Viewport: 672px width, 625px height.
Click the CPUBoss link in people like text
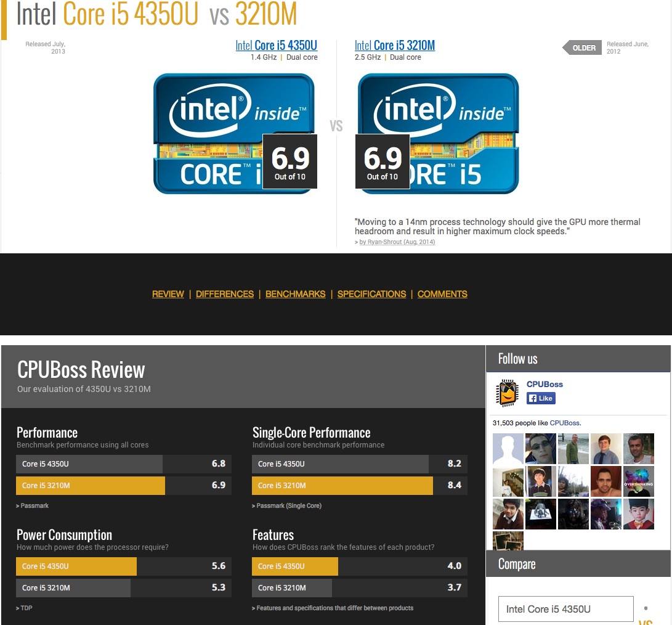pyautogui.click(x=564, y=423)
